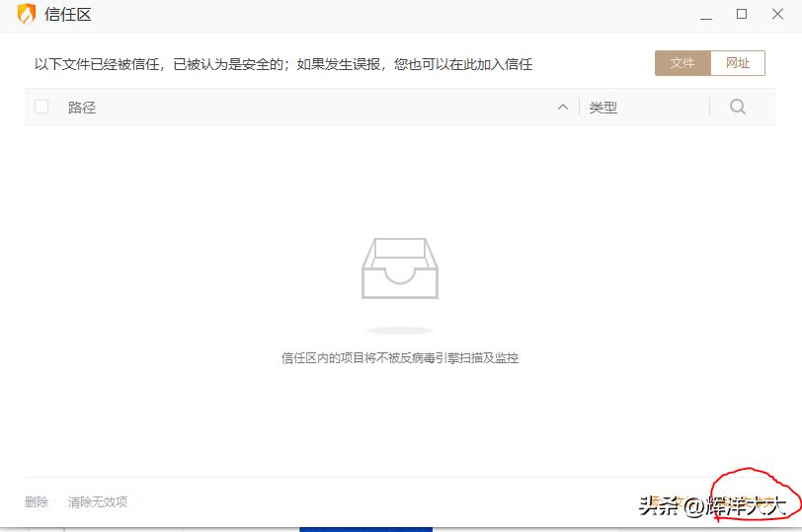Viewport: 802px width, 532px height.
Task: Toggle the select-all checkbox beside 路径
Action: pos(41,107)
